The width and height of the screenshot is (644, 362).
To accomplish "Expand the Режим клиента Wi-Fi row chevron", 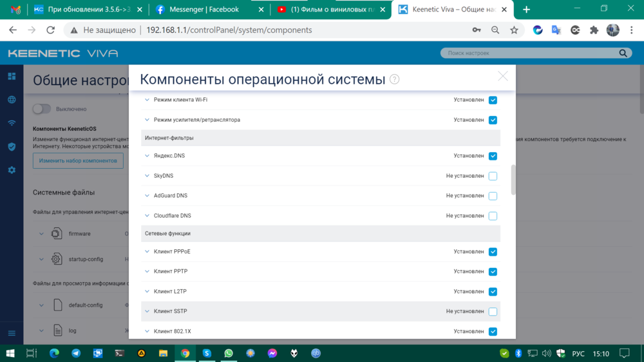I will 147,100.
